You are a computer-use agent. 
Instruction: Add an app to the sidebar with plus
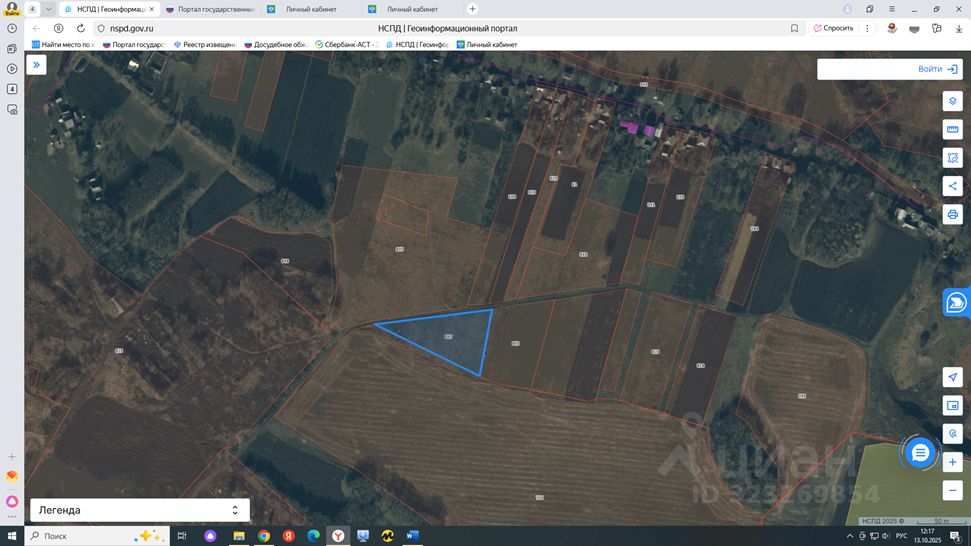(12, 457)
